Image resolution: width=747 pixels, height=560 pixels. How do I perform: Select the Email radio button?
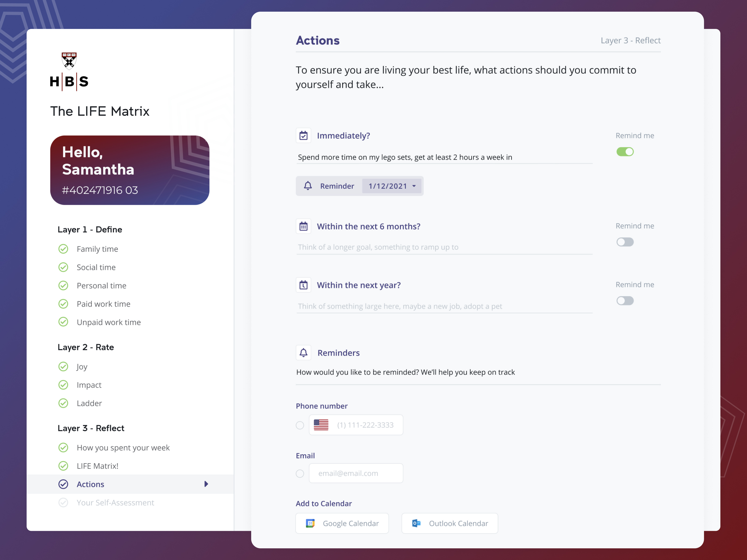pyautogui.click(x=300, y=474)
